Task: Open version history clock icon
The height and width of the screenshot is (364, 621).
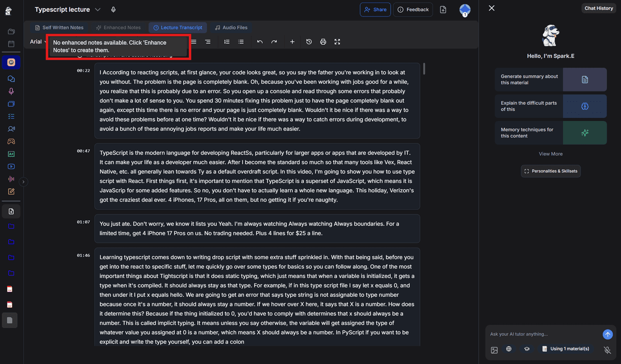Action: point(309,41)
